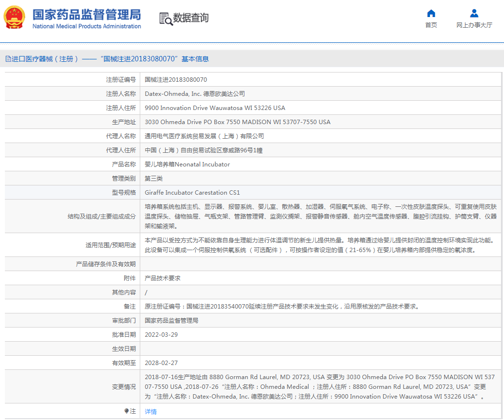Click the 适用范围/预期用途 row label
The height and width of the screenshot is (420, 504).
pos(111,245)
